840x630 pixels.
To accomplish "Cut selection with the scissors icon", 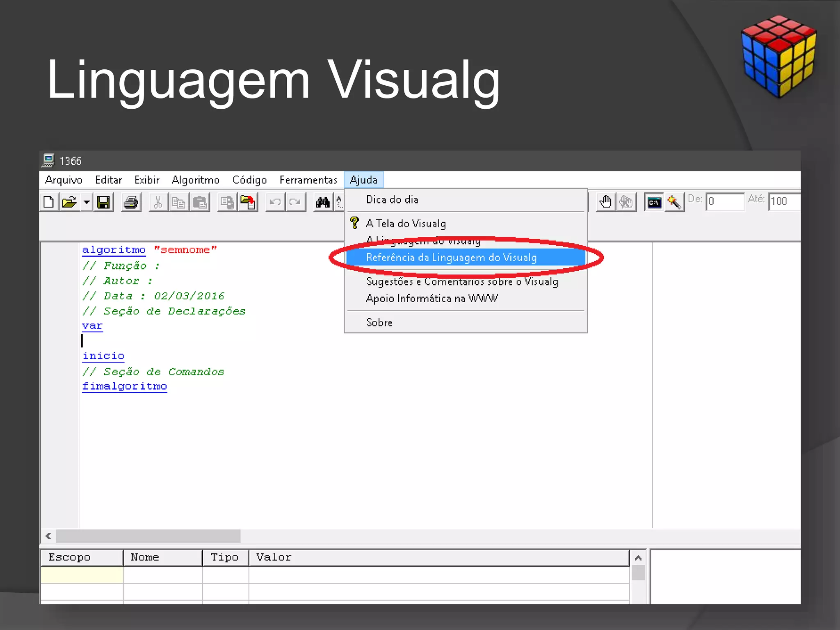I will click(158, 202).
